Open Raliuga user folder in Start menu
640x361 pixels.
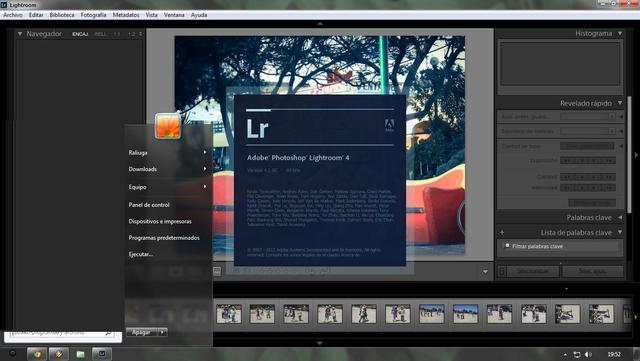pyautogui.click(x=167, y=153)
